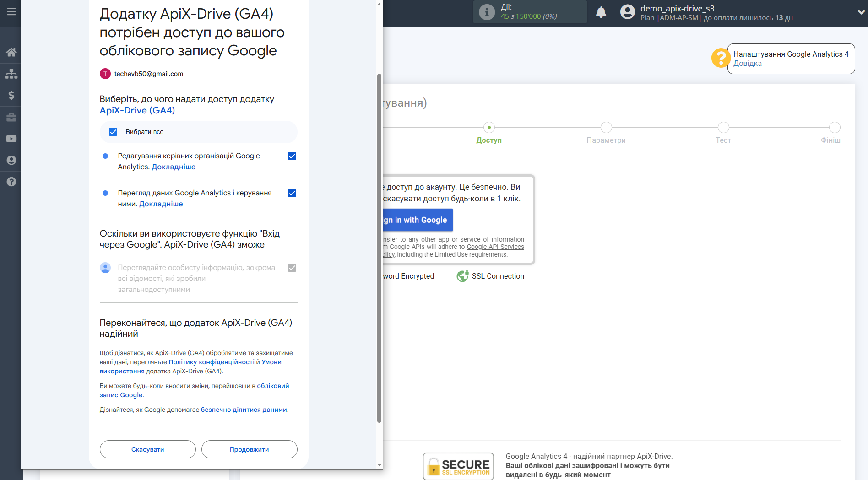Select the Тест step

click(723, 133)
